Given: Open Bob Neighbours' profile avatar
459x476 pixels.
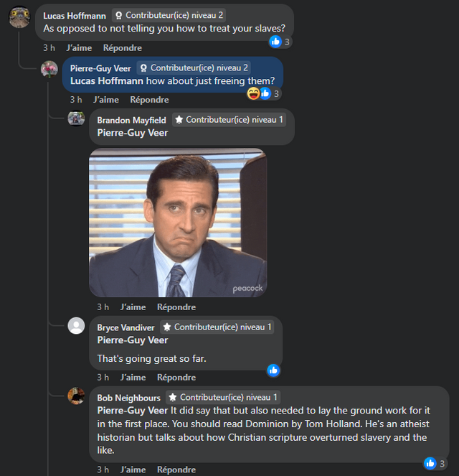Looking at the screenshot, I should coord(76,396).
